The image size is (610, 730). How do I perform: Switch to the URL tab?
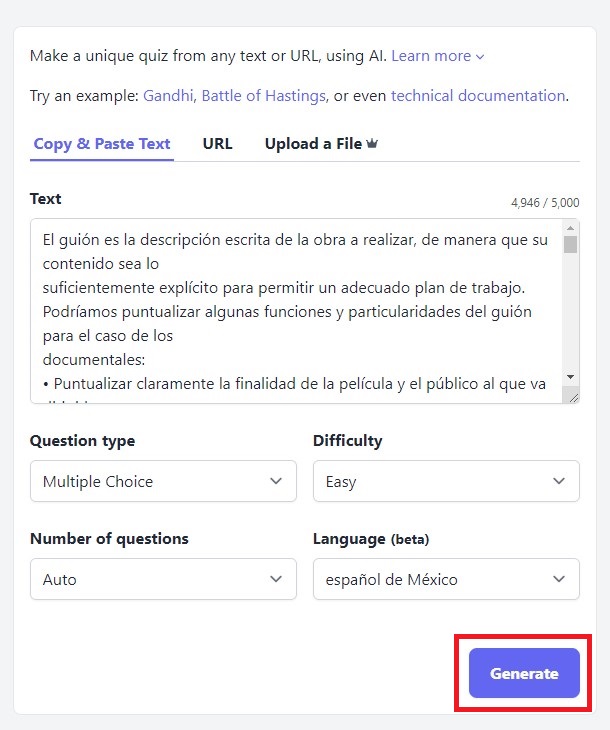(x=217, y=143)
